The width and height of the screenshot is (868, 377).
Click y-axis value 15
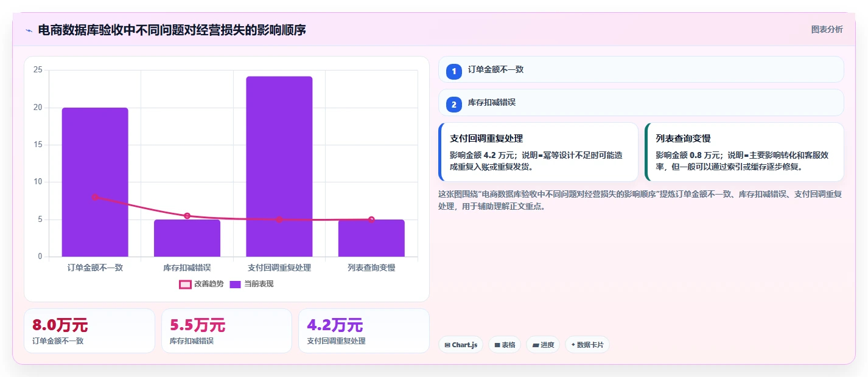click(x=38, y=145)
